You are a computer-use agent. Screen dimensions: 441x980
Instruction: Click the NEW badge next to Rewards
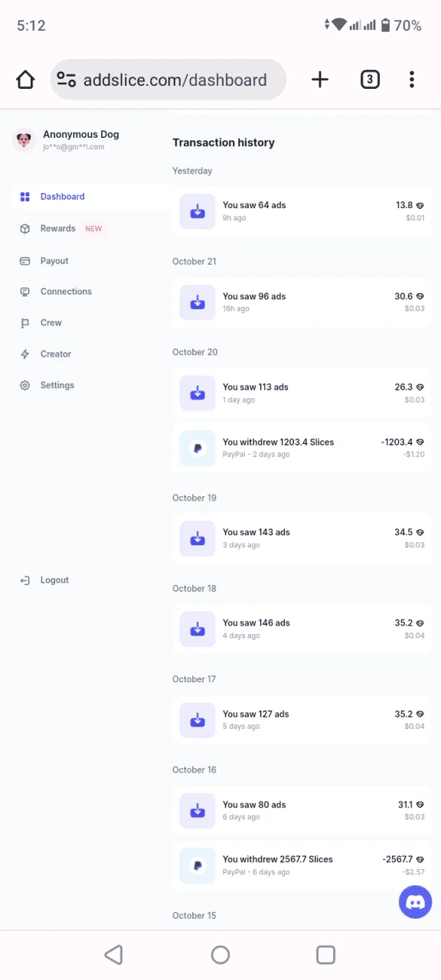[93, 229]
